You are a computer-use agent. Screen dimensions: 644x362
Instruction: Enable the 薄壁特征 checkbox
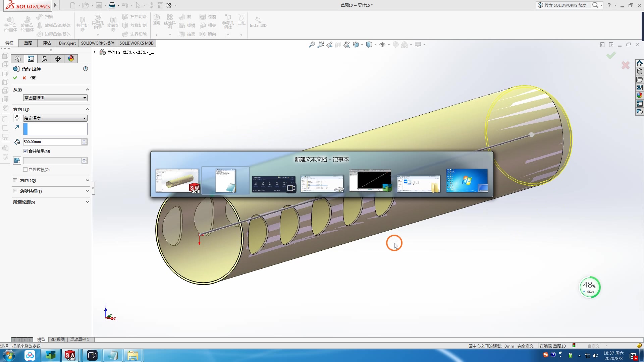click(x=15, y=191)
